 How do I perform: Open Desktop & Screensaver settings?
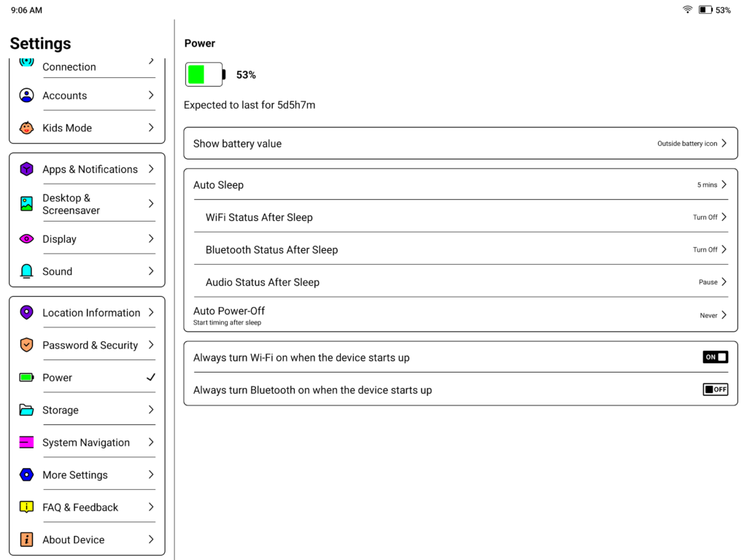[x=71, y=204]
